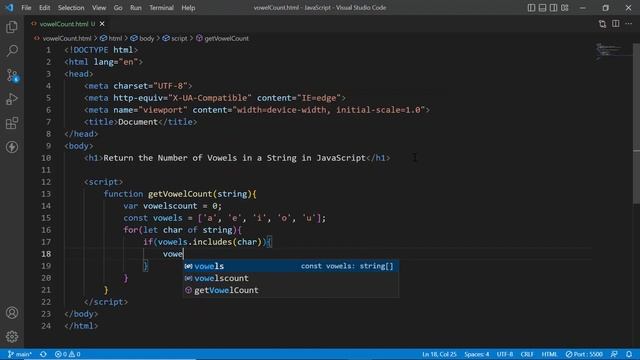Image resolution: width=640 pixels, height=360 pixels.
Task: Open the notifications bell icon
Action: tap(629, 354)
